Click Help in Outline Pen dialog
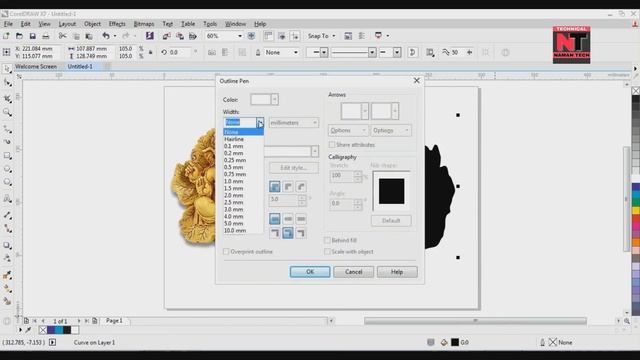640x360 pixels. pos(397,272)
